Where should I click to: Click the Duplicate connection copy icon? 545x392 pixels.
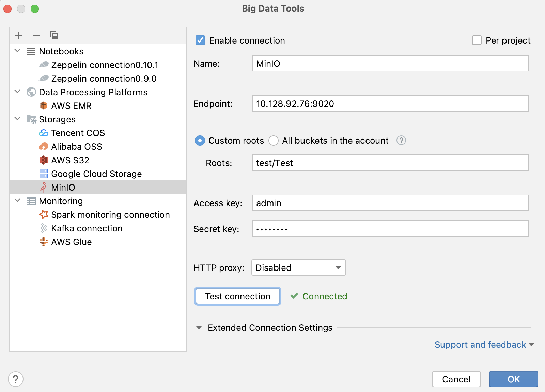pos(54,35)
